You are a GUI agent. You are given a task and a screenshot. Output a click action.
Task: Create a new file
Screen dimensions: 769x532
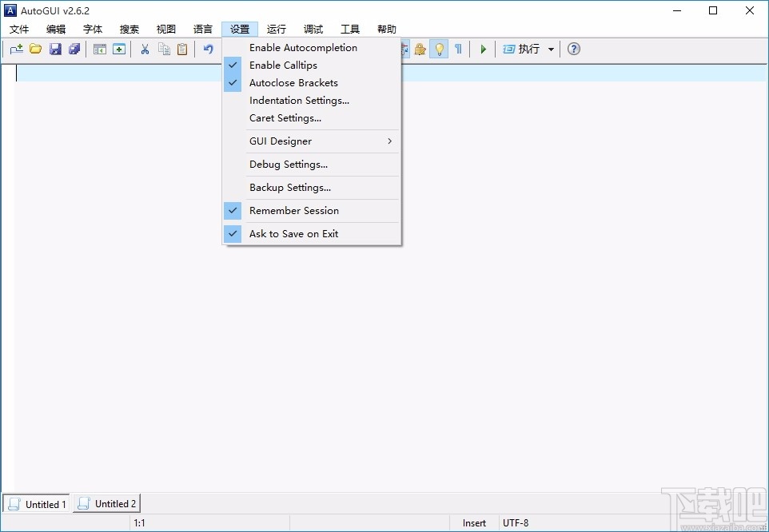pyautogui.click(x=16, y=49)
